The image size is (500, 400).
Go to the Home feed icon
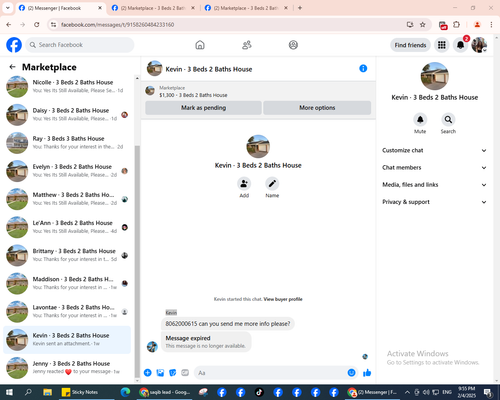pos(200,45)
